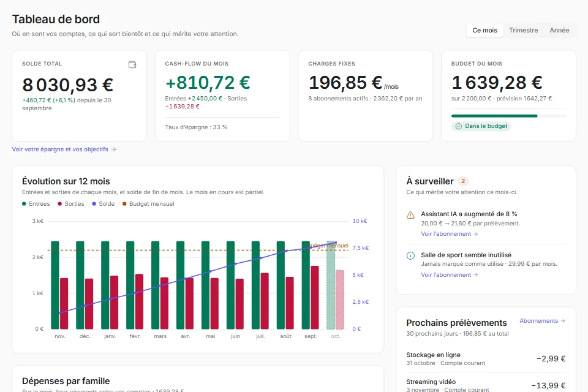This screenshot has width=588, height=392.
Task: Select the Ce mois period tab
Action: [x=484, y=31]
